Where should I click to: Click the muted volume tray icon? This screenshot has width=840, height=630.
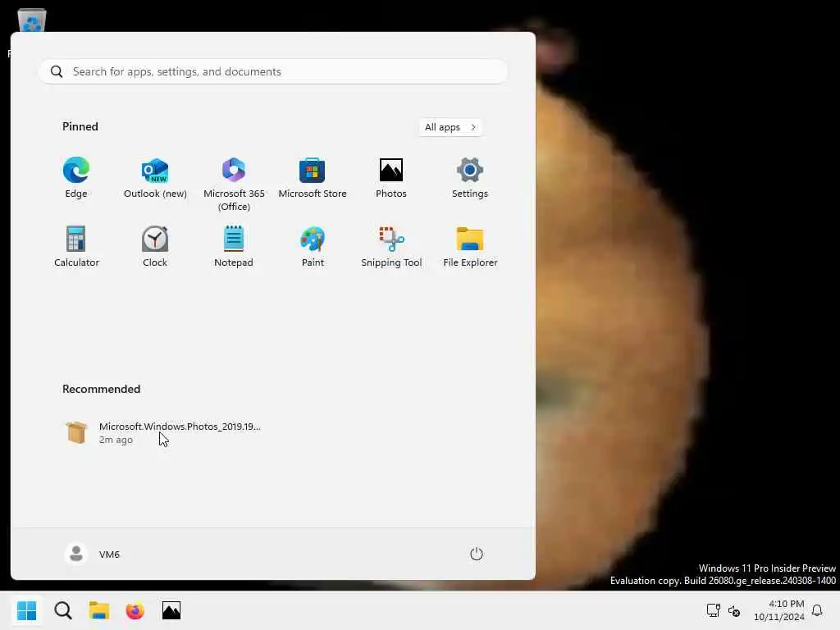(734, 610)
